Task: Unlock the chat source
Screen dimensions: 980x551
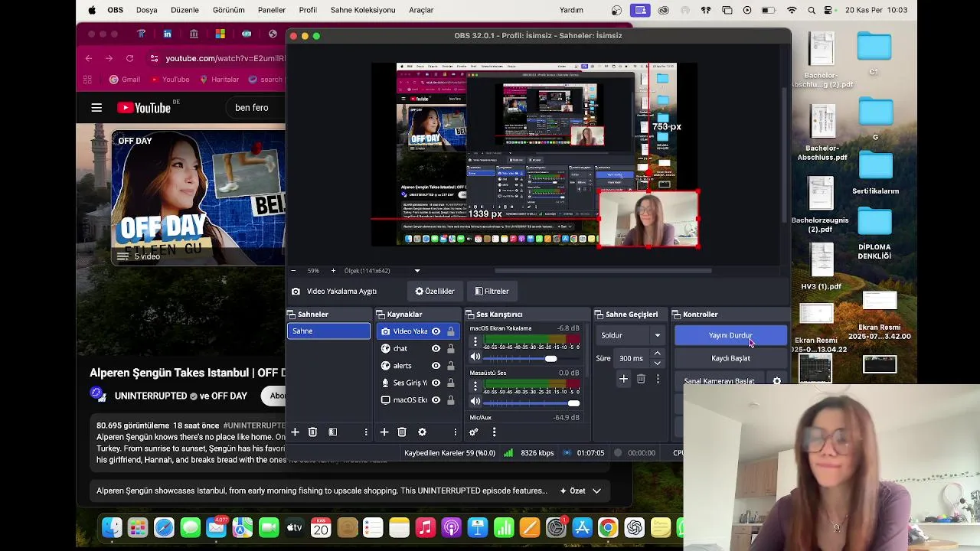Action: click(450, 348)
